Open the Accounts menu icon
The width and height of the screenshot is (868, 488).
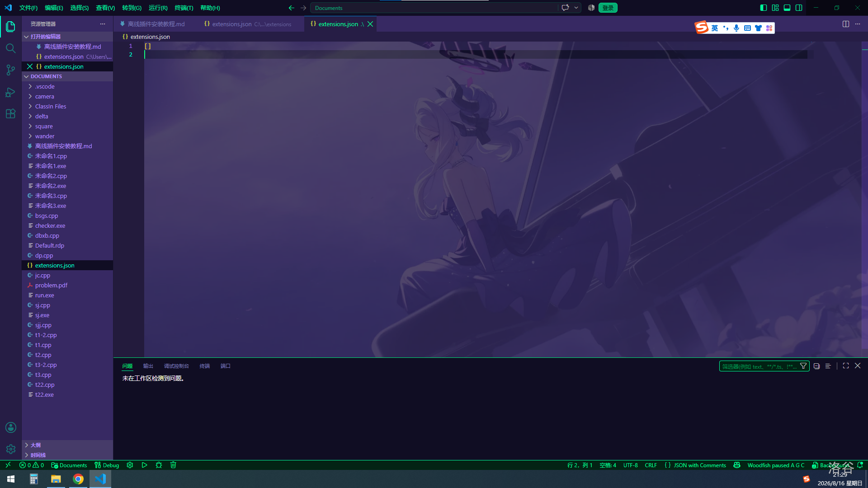pos(11,427)
